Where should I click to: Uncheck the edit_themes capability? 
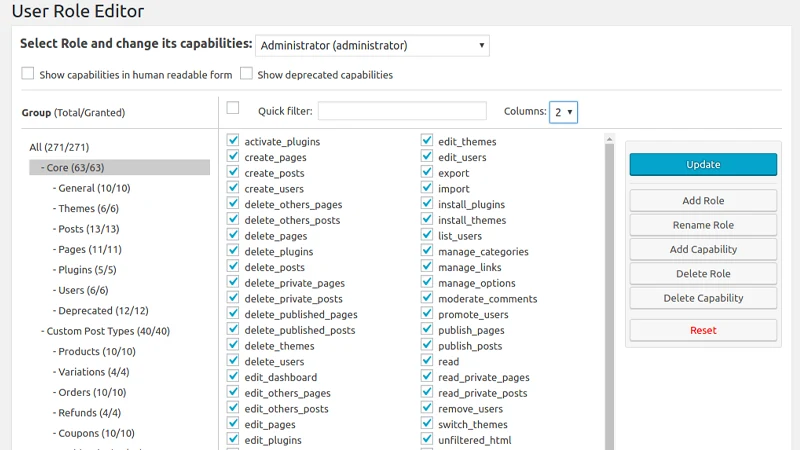[x=427, y=140]
